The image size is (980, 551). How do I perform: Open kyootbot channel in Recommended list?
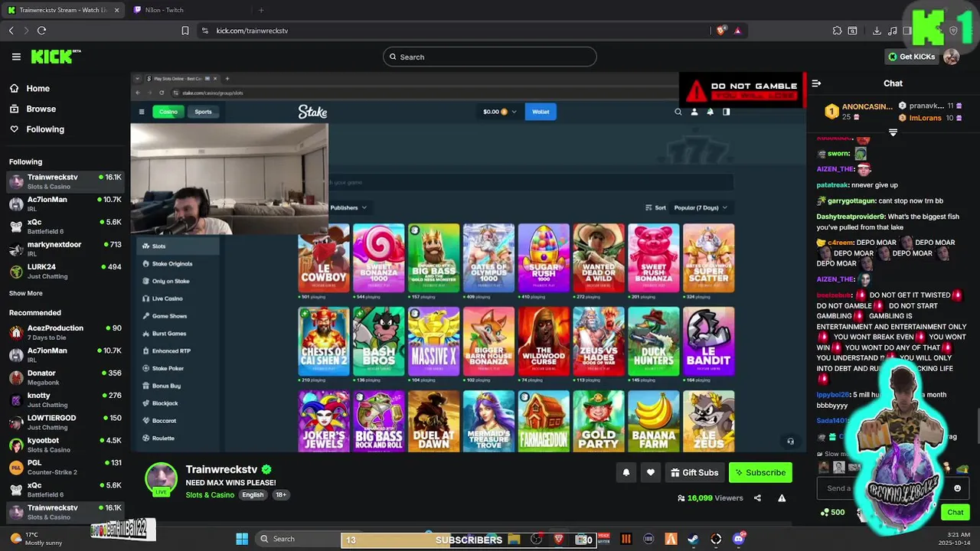[65, 445]
